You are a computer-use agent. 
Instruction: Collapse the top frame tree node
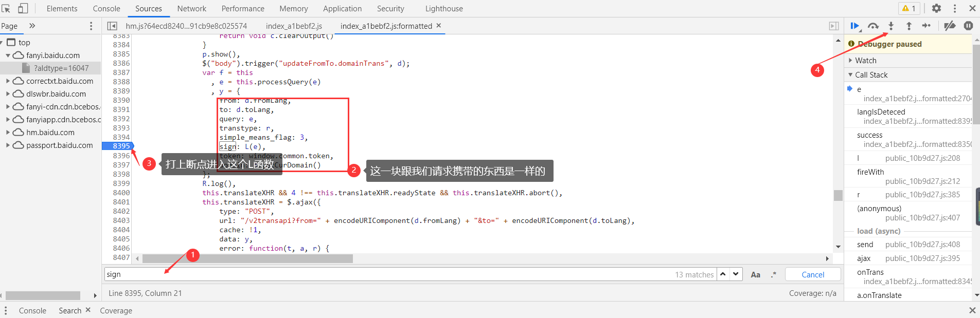click(3, 43)
